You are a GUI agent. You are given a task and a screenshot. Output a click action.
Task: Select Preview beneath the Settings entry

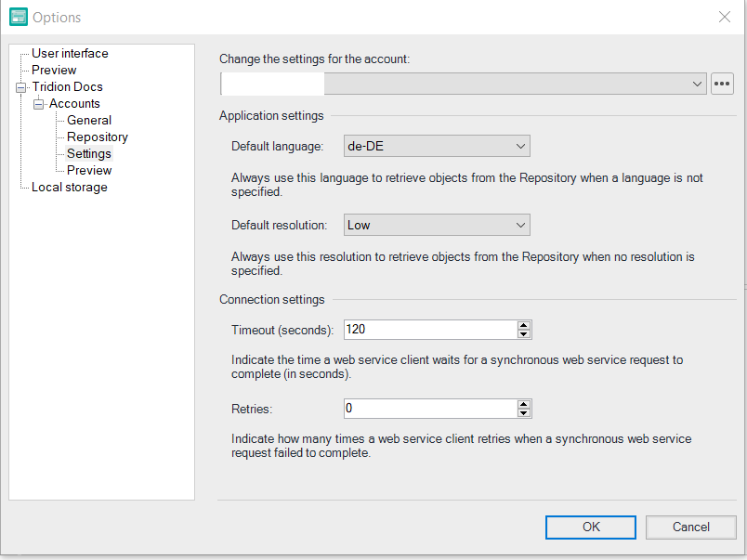click(x=87, y=170)
